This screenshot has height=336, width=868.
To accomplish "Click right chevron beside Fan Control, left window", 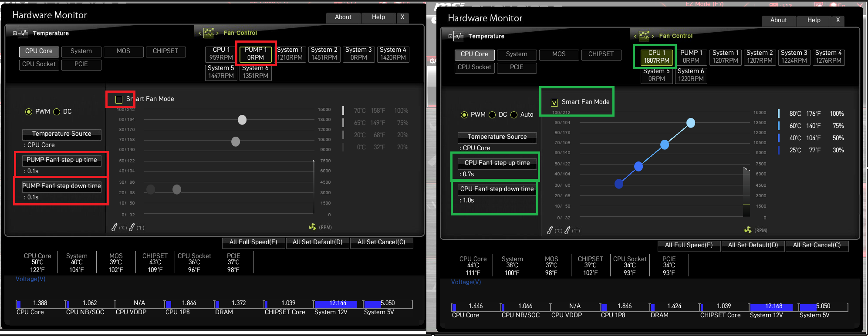I will (217, 33).
